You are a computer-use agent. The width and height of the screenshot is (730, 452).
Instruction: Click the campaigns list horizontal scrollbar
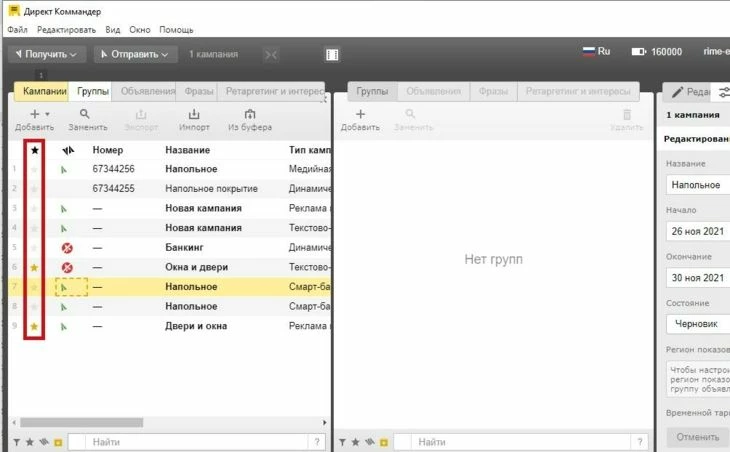81,423
